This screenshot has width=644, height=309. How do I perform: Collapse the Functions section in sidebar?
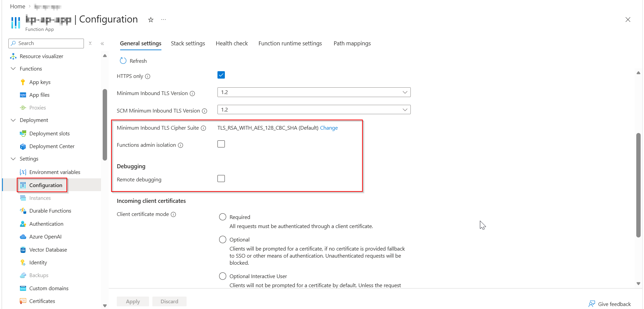(13, 69)
